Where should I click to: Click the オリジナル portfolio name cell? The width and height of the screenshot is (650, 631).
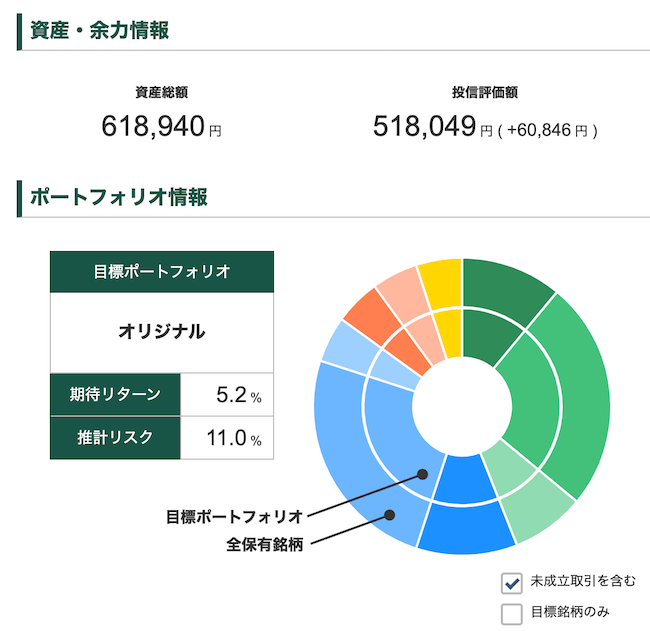click(162, 332)
